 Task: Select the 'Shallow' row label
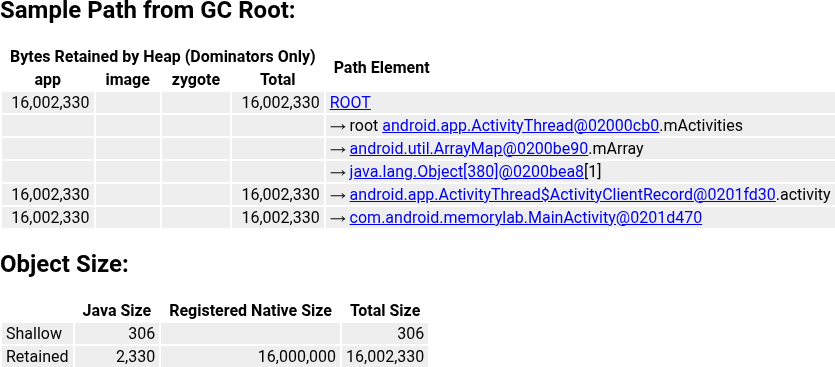point(34,333)
